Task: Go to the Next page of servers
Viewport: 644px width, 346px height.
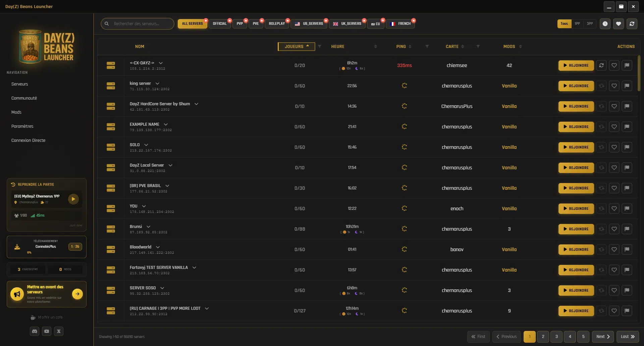Action: (x=603, y=337)
